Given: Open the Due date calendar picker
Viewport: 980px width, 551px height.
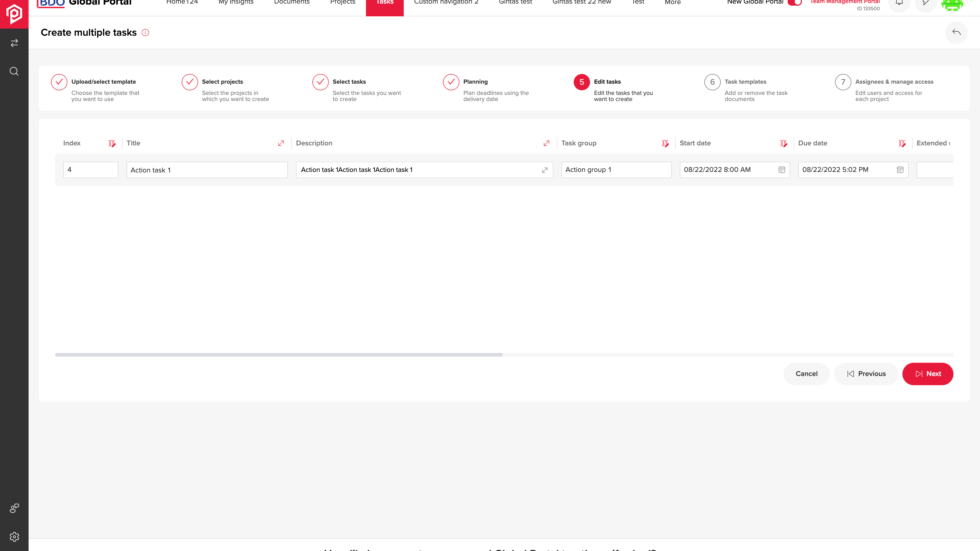Looking at the screenshot, I should [900, 170].
